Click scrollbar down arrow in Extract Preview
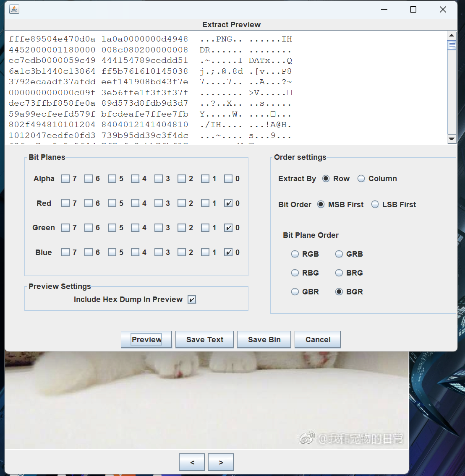 point(452,139)
